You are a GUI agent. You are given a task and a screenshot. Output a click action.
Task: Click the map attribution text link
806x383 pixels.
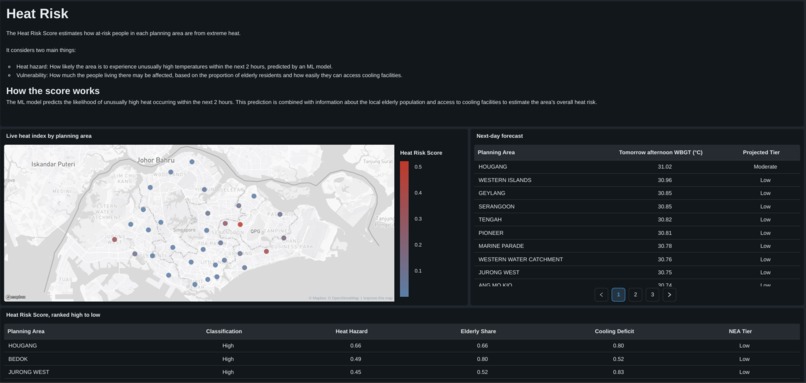coord(350,298)
